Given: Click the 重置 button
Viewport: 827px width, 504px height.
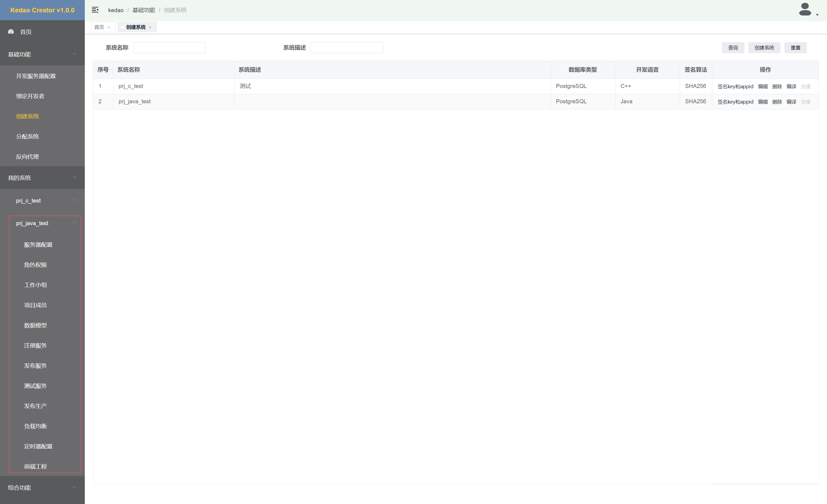Looking at the screenshot, I should [x=795, y=48].
